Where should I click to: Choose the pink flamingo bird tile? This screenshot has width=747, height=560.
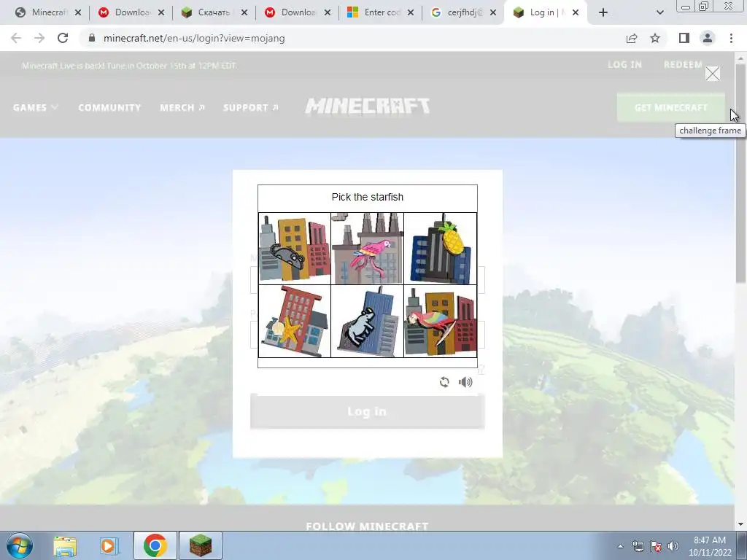[x=368, y=249]
